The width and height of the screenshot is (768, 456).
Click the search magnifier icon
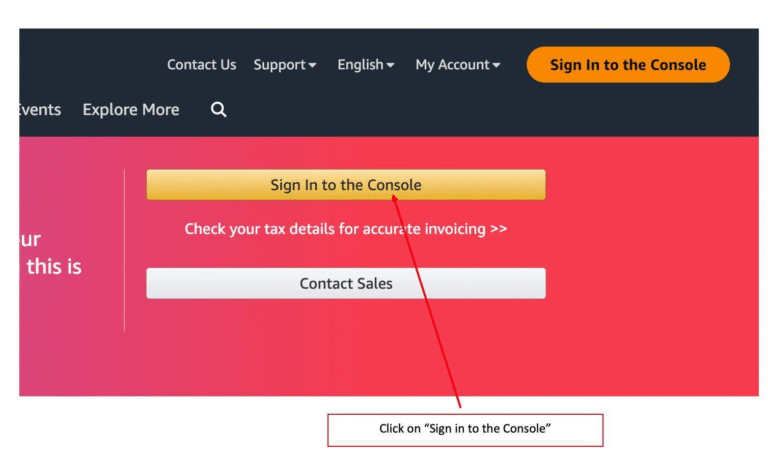[219, 110]
